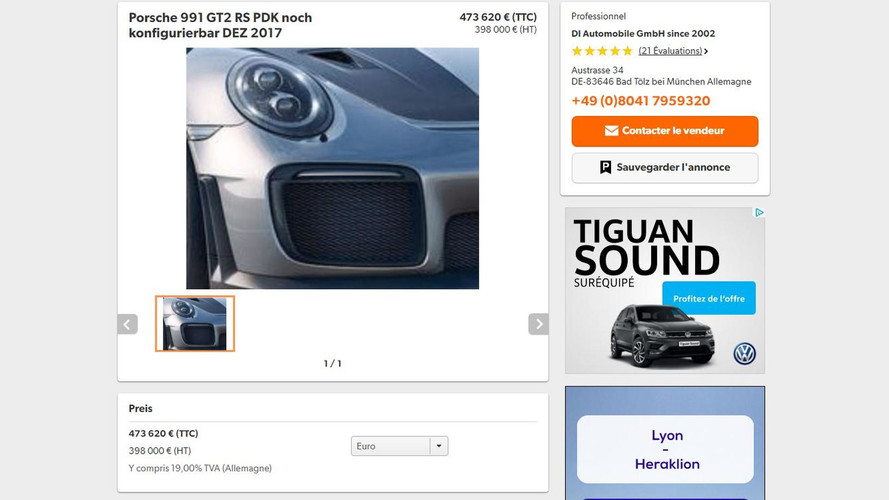The height and width of the screenshot is (500, 889).
Task: Click Sauvegarder l'annonce button
Action: click(664, 167)
